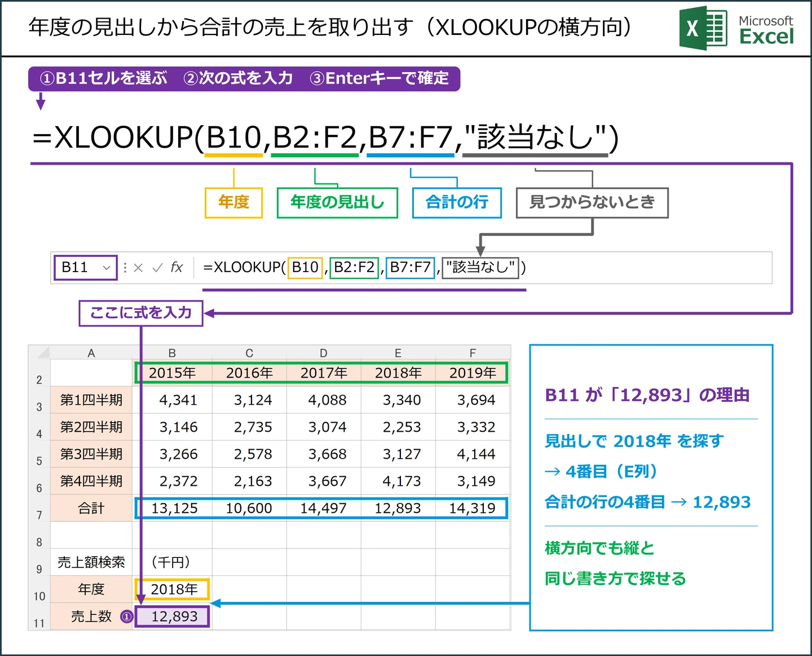Click the cell containing 4,341

173,400
